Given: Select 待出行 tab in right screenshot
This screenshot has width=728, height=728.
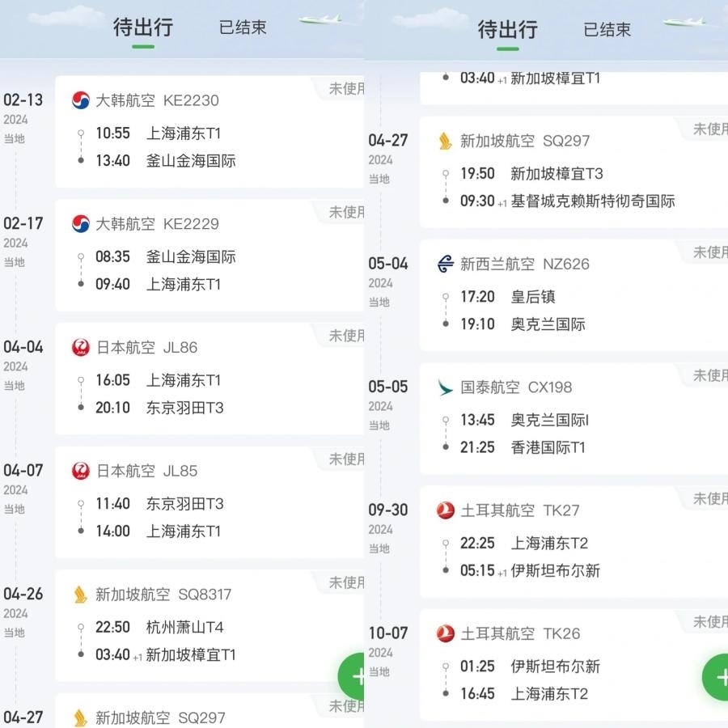Looking at the screenshot, I should pyautogui.click(x=507, y=31).
